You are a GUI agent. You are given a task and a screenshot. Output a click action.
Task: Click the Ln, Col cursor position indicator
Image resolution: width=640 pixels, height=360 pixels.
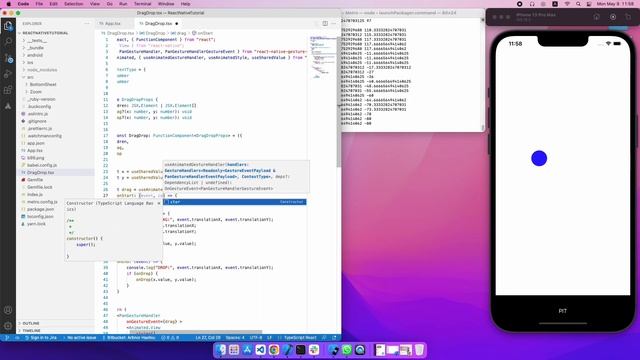coord(208,338)
